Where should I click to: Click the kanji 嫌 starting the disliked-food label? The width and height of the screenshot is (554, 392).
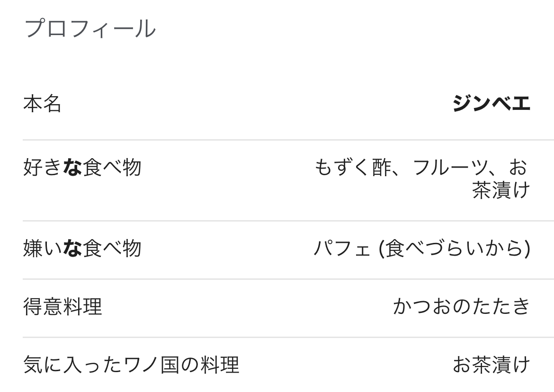33,249
